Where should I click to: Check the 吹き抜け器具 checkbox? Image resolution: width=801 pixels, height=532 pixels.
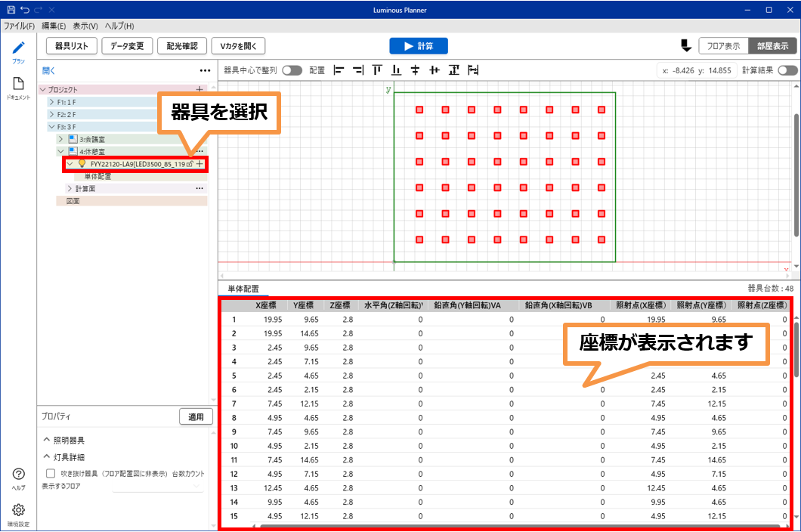click(x=51, y=473)
